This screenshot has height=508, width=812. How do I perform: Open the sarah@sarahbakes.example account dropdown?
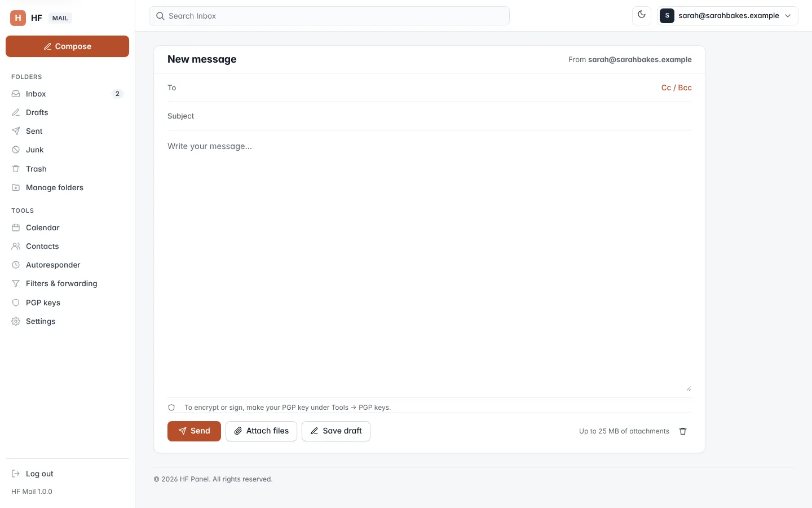click(727, 16)
